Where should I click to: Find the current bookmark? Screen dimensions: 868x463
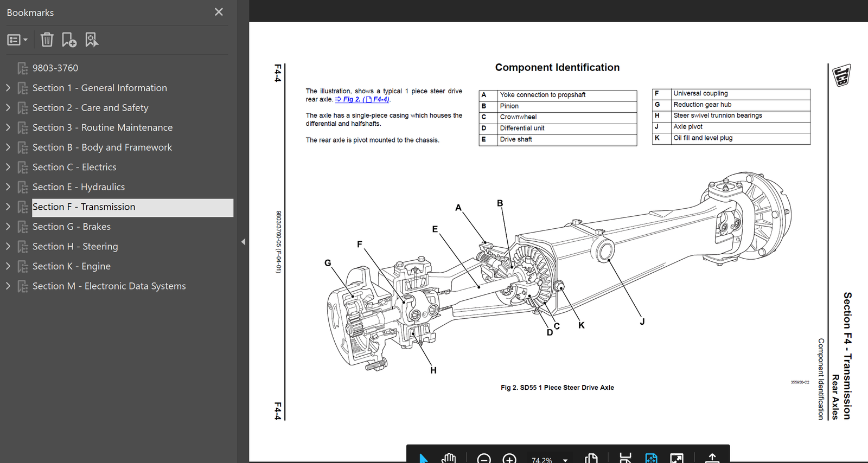[92, 40]
